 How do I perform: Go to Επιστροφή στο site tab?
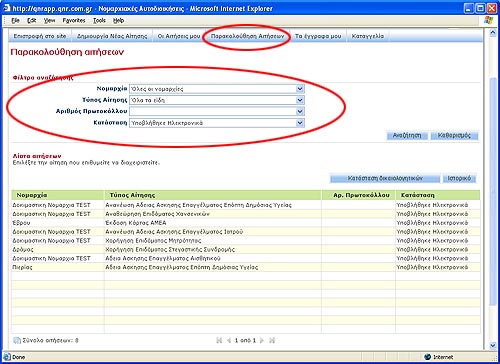40,36
